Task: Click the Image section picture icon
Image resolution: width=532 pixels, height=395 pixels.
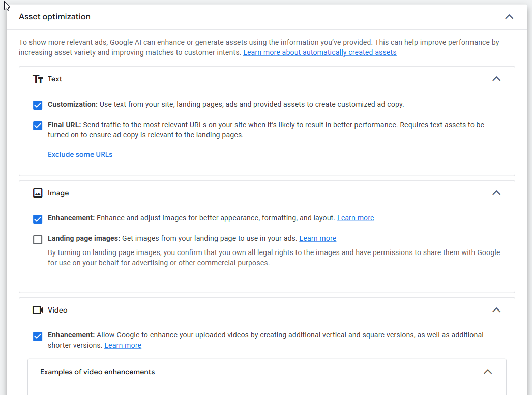Action: [38, 193]
